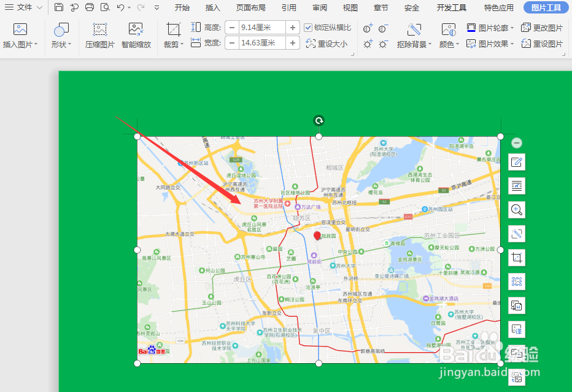Open size settings dialog launcher under 重设大小
This screenshot has width=572, height=392.
[353, 54]
